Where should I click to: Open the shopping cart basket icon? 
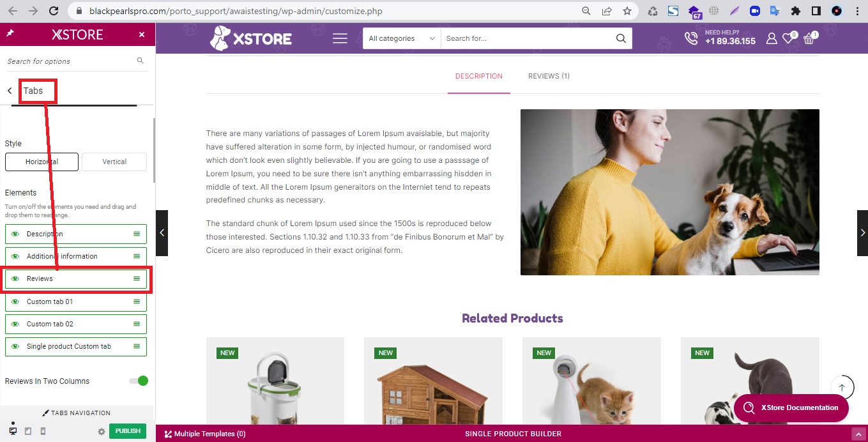point(810,38)
